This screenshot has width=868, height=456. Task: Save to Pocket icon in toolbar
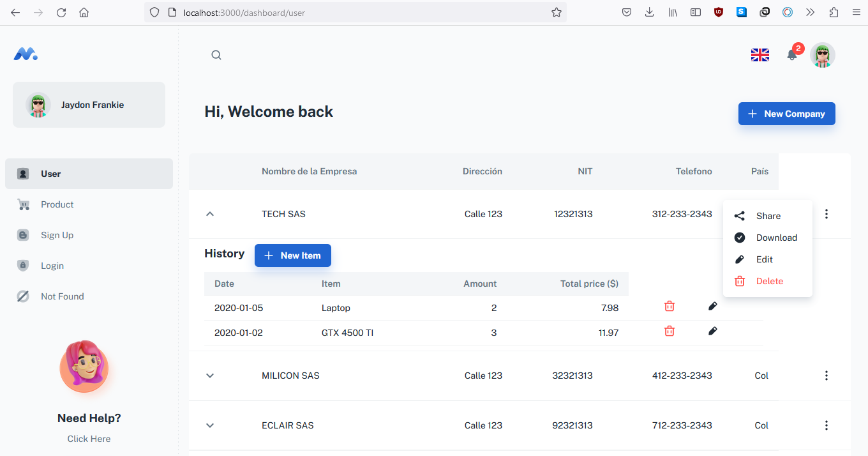pos(627,12)
